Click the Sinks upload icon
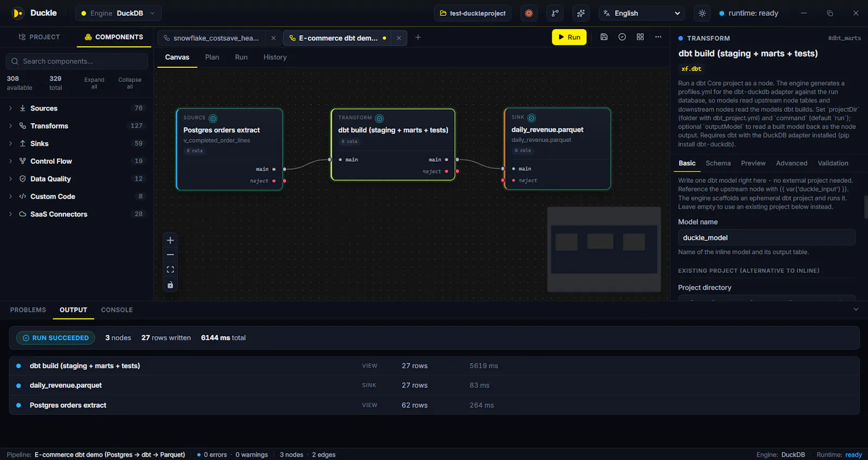The width and height of the screenshot is (868, 460). (x=23, y=144)
